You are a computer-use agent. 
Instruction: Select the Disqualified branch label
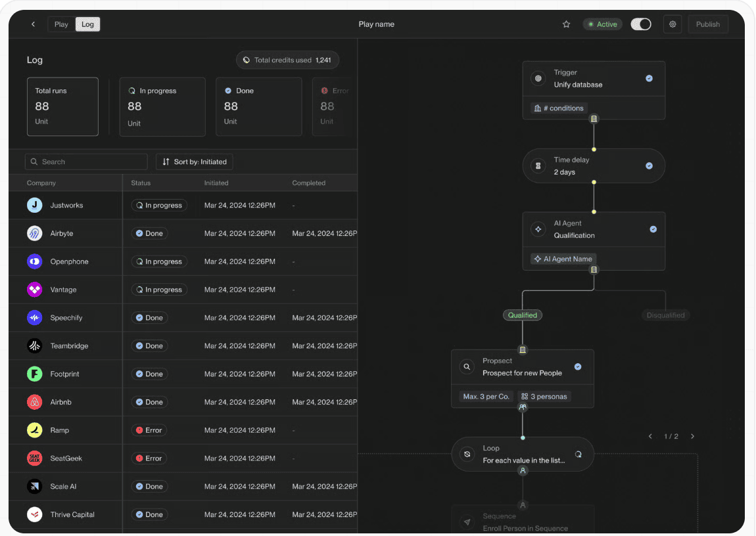pyautogui.click(x=665, y=315)
